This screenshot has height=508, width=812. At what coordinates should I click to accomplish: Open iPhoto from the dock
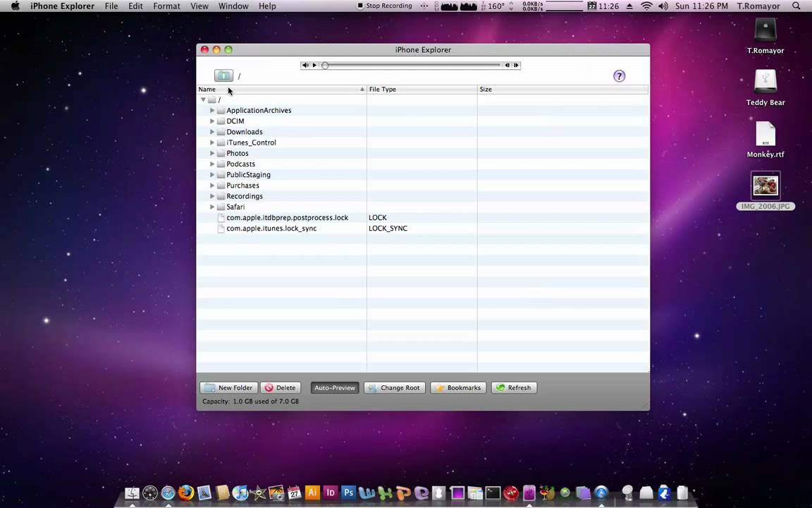(276, 492)
